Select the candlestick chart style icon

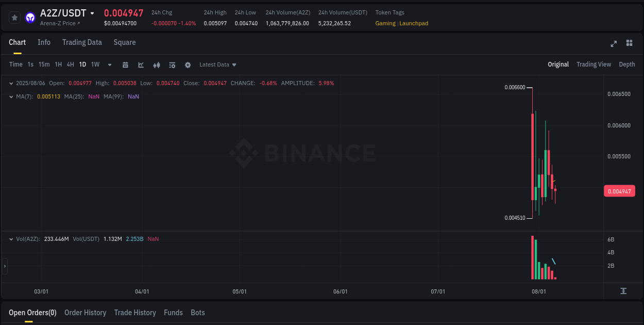coord(156,65)
